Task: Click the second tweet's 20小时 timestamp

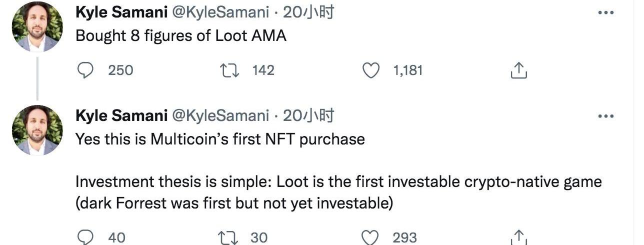Action: (308, 116)
